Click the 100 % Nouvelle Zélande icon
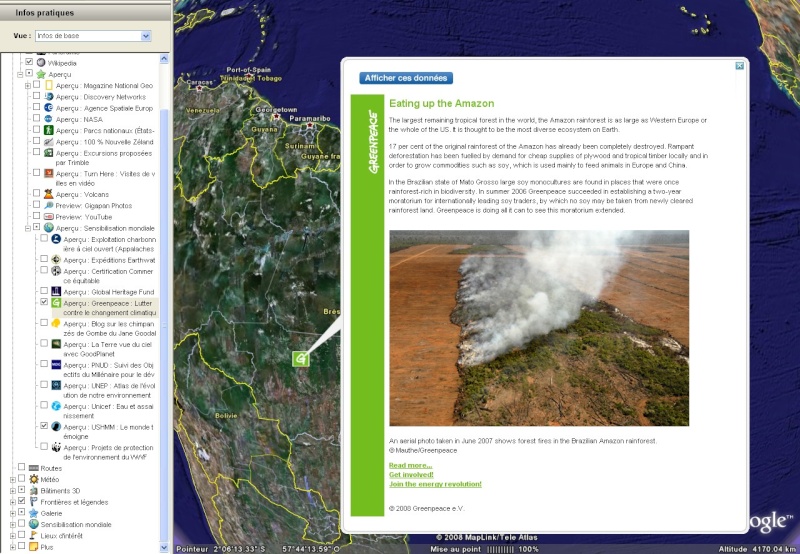Viewport: 800px width, 554px height. [x=48, y=142]
